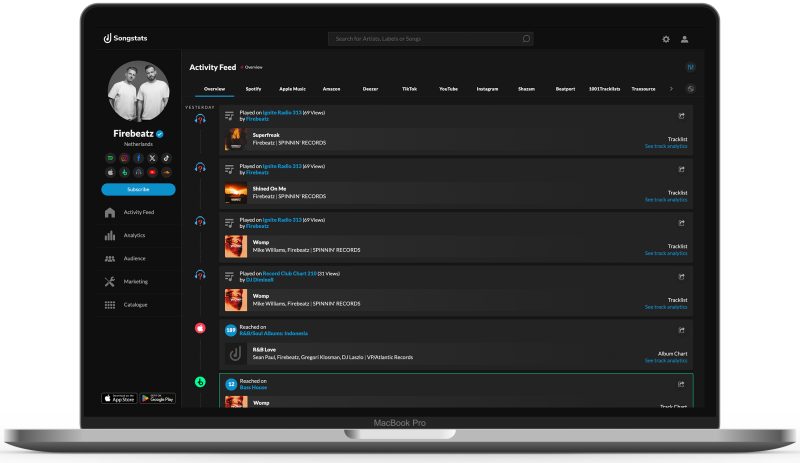
Task: Click the Apple Music timeline marker
Action: coord(200,328)
